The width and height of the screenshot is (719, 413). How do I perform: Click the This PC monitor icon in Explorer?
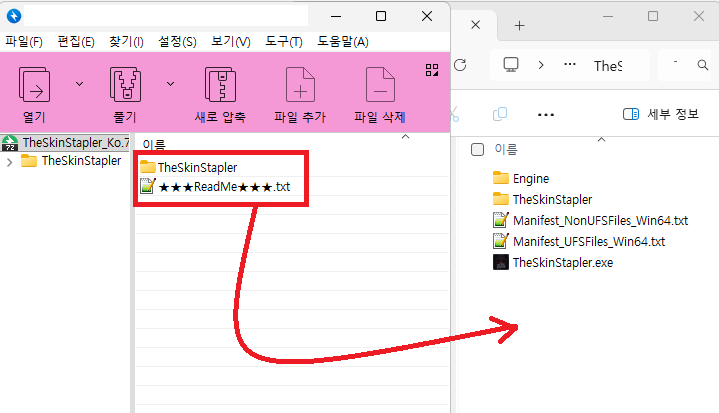click(511, 65)
